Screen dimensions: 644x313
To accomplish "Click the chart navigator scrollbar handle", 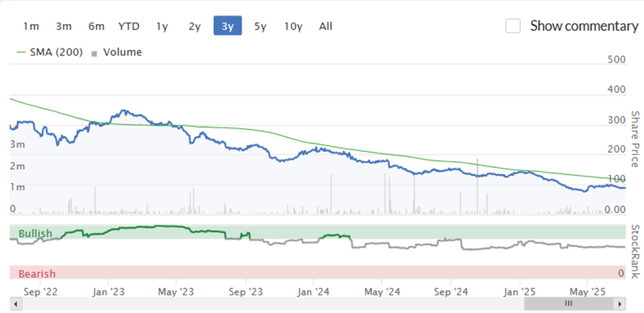I will (x=569, y=304).
